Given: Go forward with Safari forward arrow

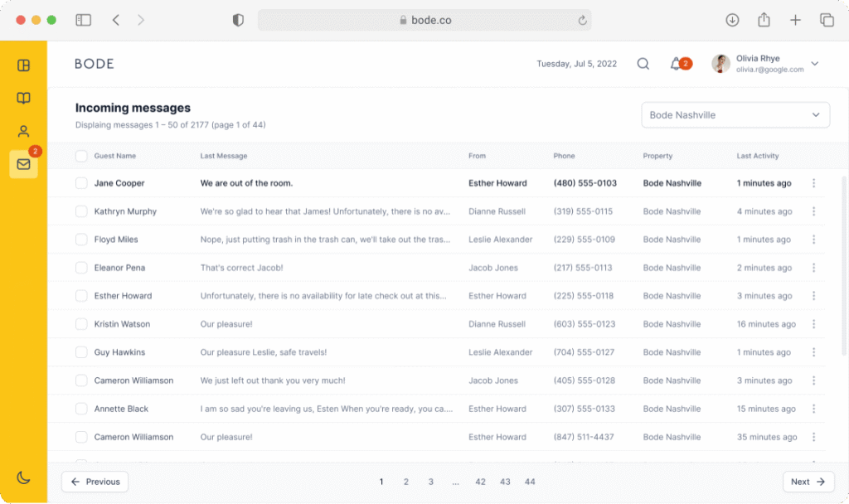Looking at the screenshot, I should coord(141,20).
